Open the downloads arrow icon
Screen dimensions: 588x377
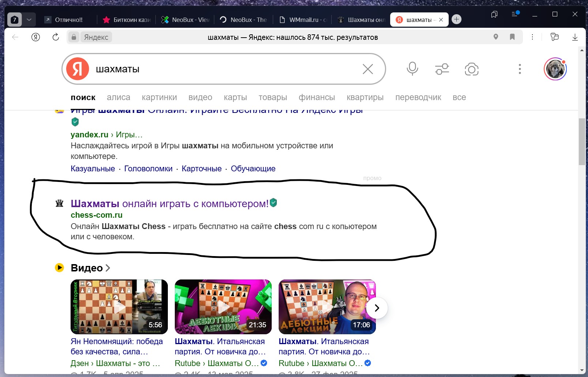[x=575, y=37]
